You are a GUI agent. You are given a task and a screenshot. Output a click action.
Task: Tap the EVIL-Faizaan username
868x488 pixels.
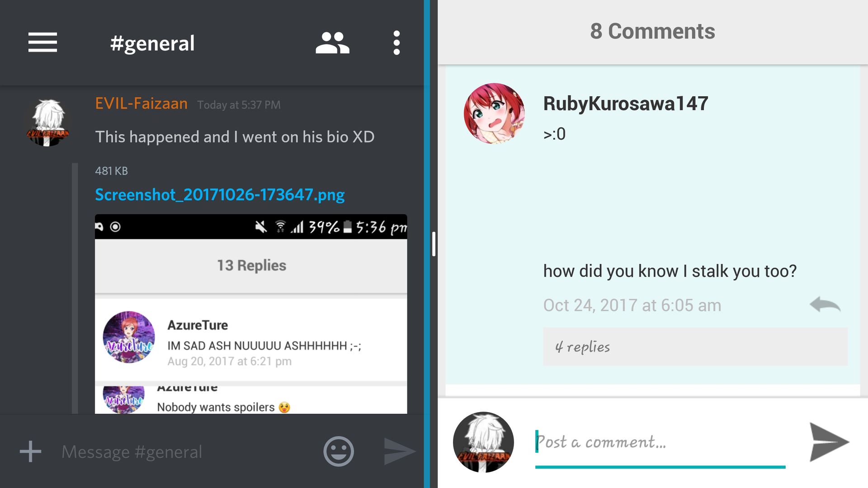141,104
